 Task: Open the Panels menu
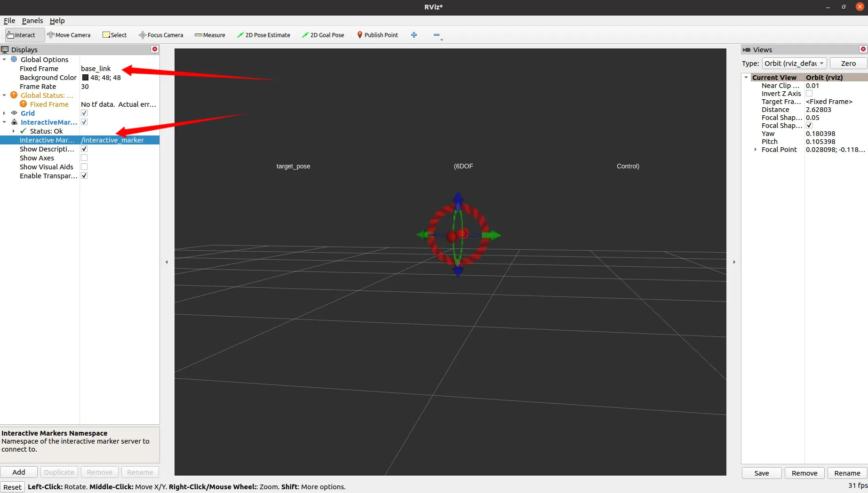32,21
